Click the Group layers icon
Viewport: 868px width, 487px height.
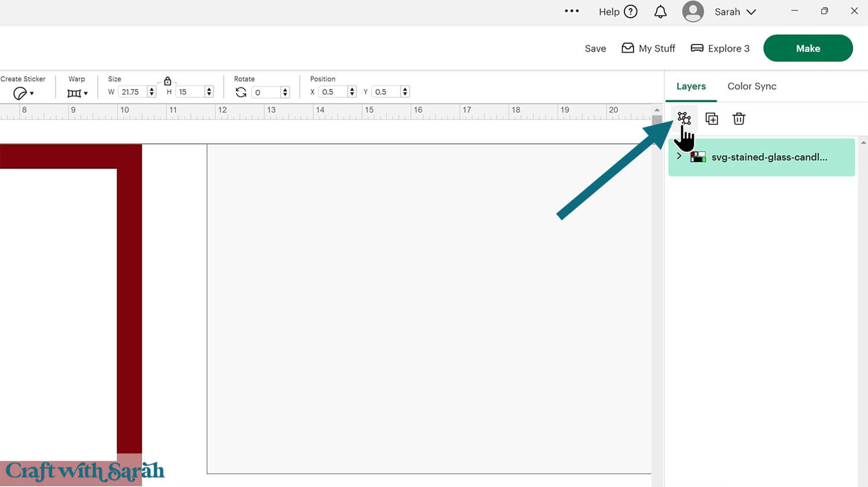pyautogui.click(x=684, y=119)
